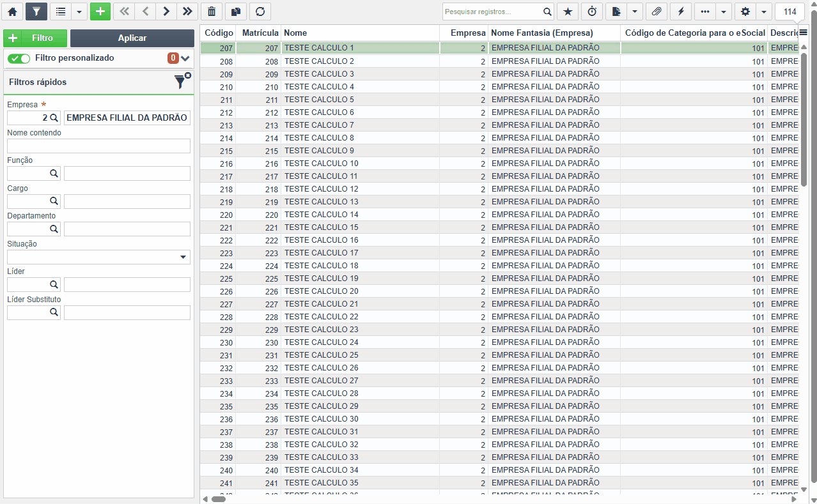Open the Situação dropdown
The image size is (817, 504).
(98, 257)
